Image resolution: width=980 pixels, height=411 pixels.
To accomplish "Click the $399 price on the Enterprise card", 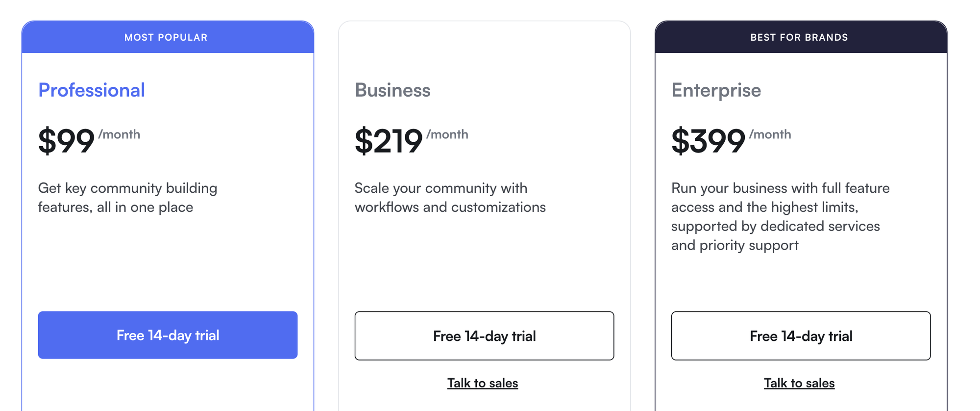I will [709, 141].
